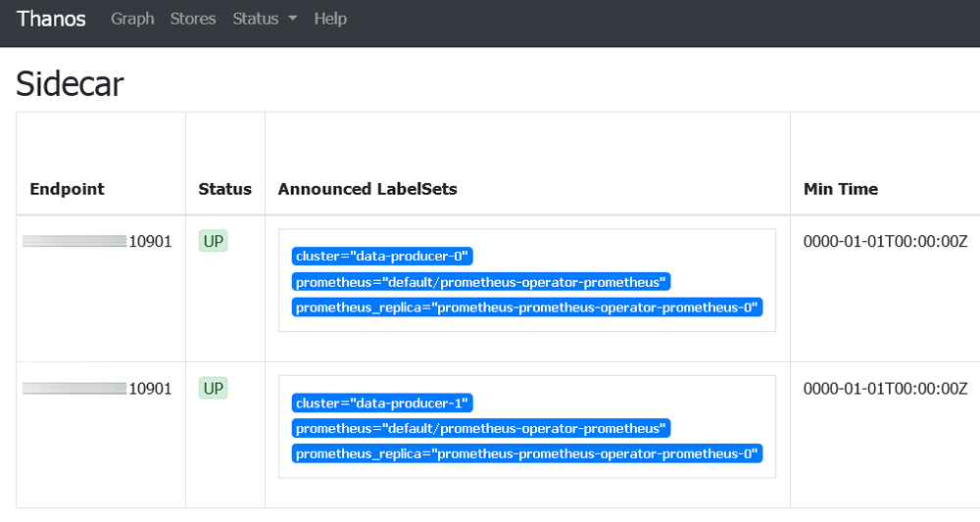Click the Thanos brand logo text
This screenshot has width=980, height=522.
point(51,19)
